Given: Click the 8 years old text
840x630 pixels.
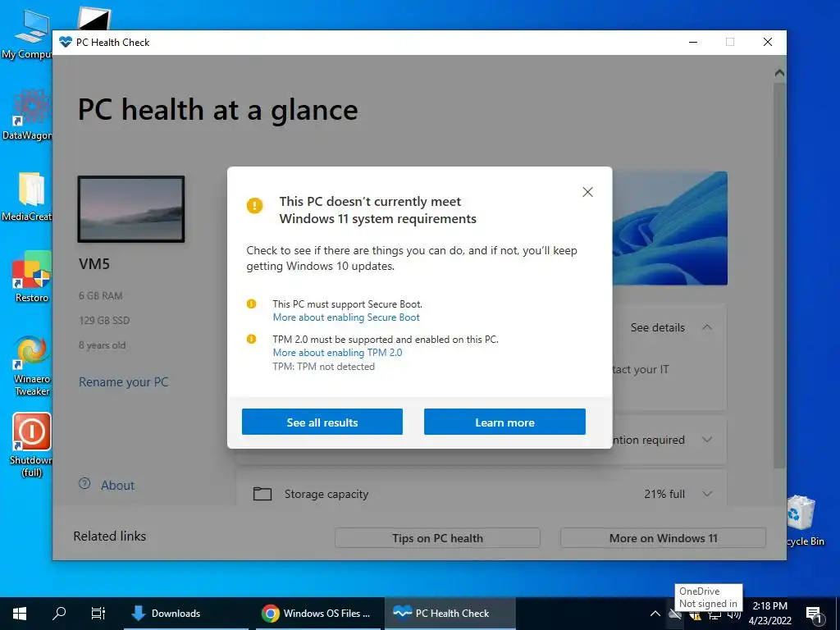Looking at the screenshot, I should point(103,345).
